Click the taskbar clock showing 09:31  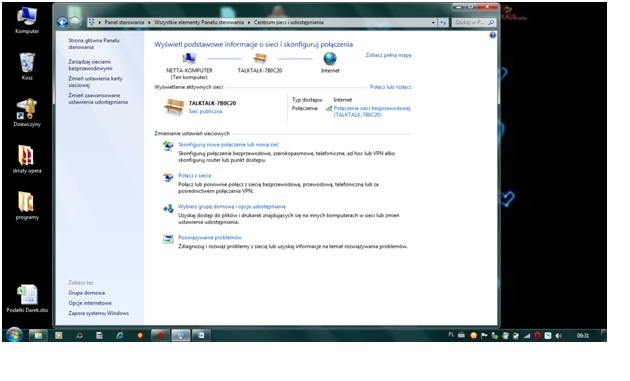(583, 336)
